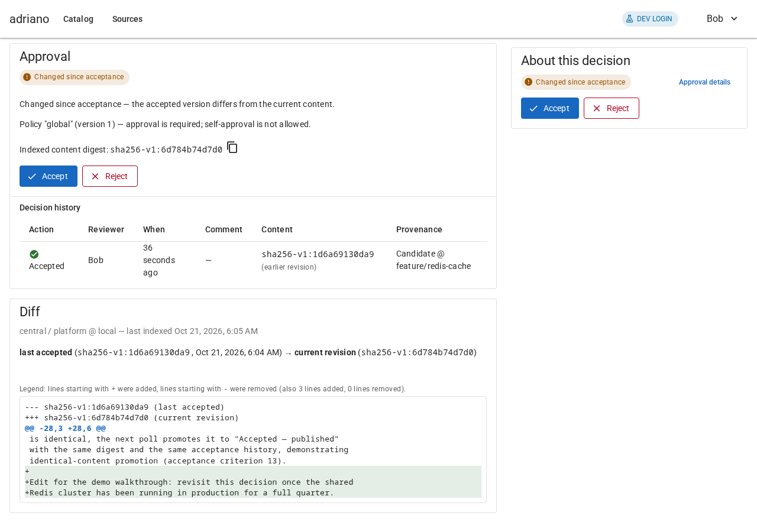757x532 pixels.
Task: Click the Reviewer column header
Action: click(106, 229)
